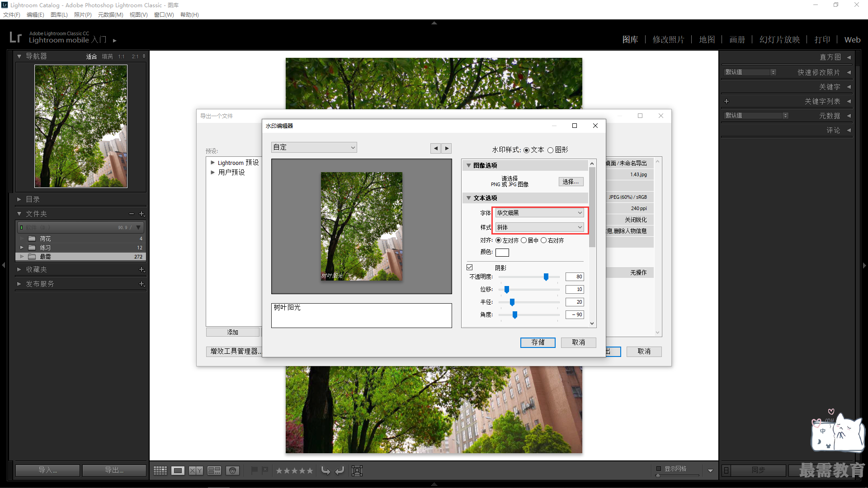
Task: Save the watermark with 存储 button
Action: click(538, 343)
